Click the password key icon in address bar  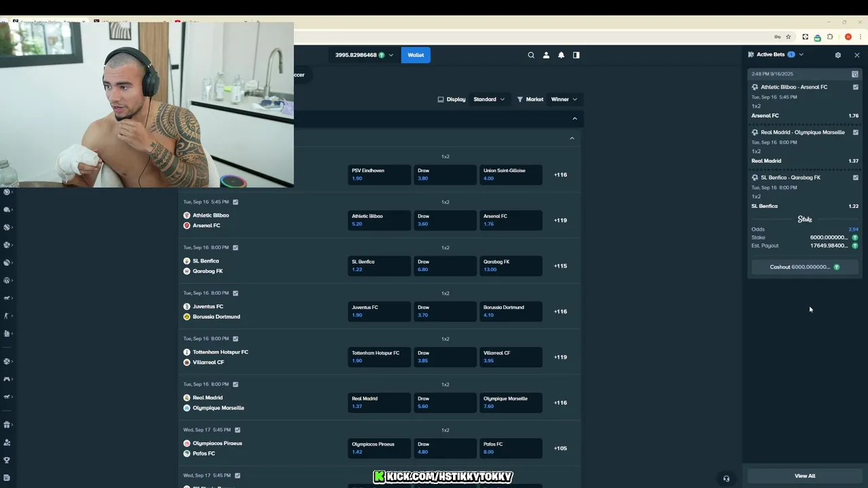point(777,37)
